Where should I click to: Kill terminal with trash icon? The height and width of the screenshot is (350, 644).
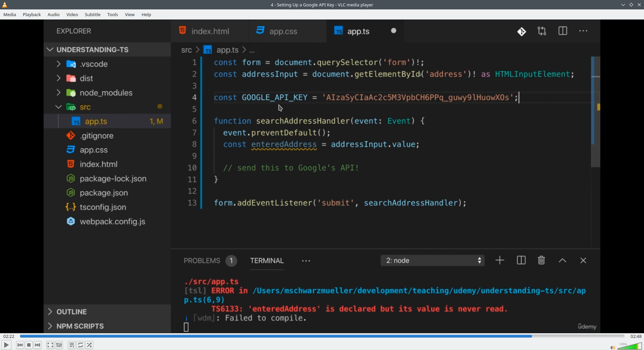click(542, 260)
